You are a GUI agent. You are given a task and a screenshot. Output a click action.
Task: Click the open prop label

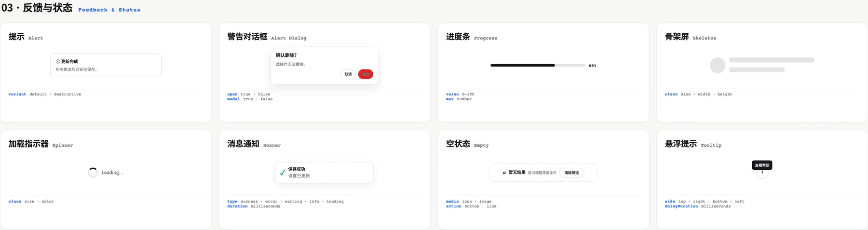tap(232, 94)
